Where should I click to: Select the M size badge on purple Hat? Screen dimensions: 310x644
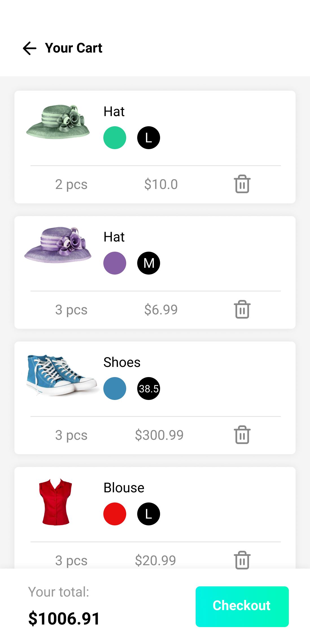tap(149, 263)
